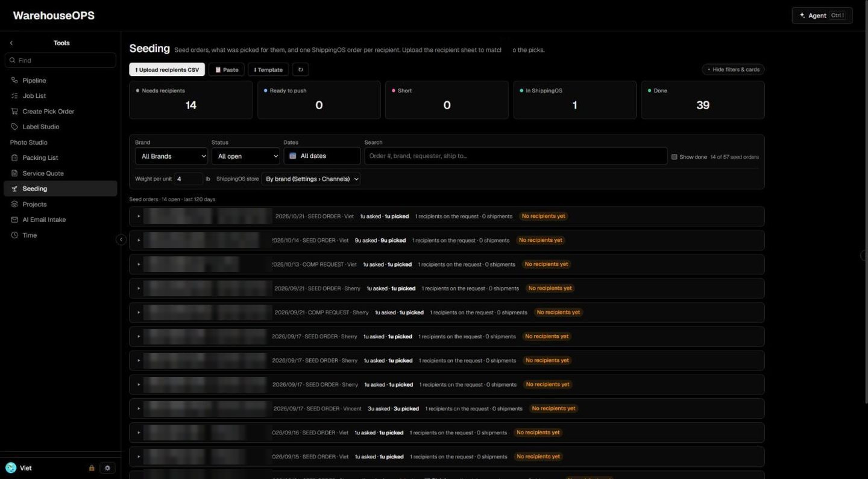Screen dimensions: 868x479
Task: Open the All dates picker
Action: pos(322,156)
